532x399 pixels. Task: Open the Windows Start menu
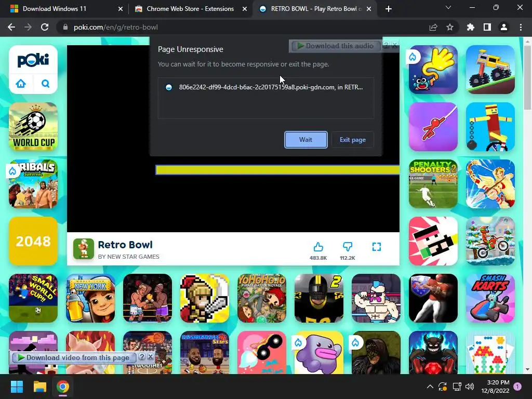(x=17, y=387)
